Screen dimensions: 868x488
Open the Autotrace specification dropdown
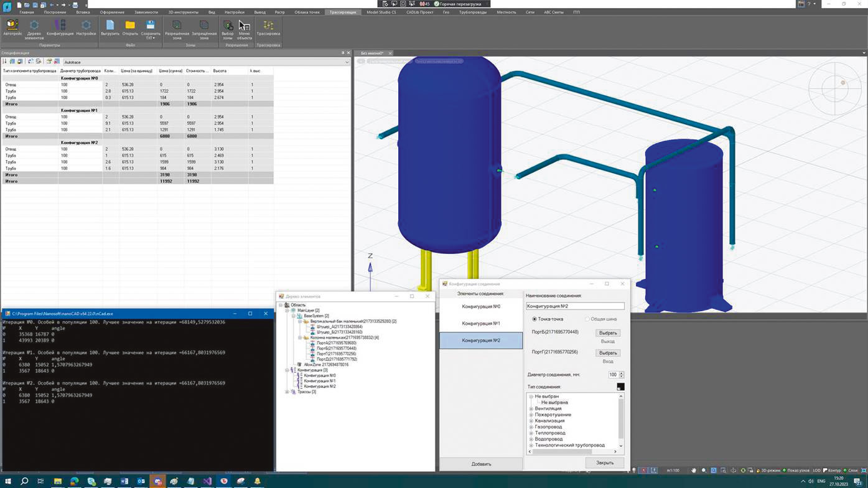(x=347, y=62)
